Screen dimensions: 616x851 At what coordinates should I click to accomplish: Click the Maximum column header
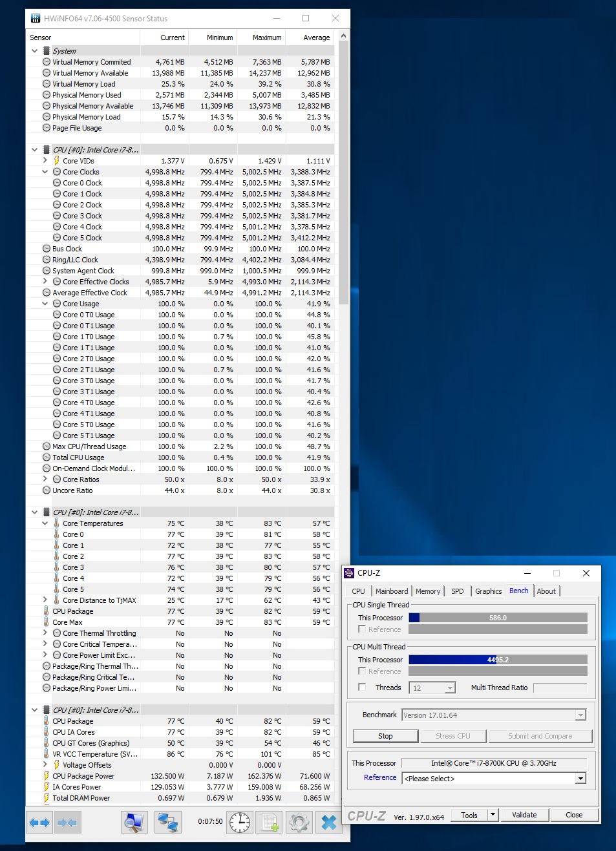261,37
